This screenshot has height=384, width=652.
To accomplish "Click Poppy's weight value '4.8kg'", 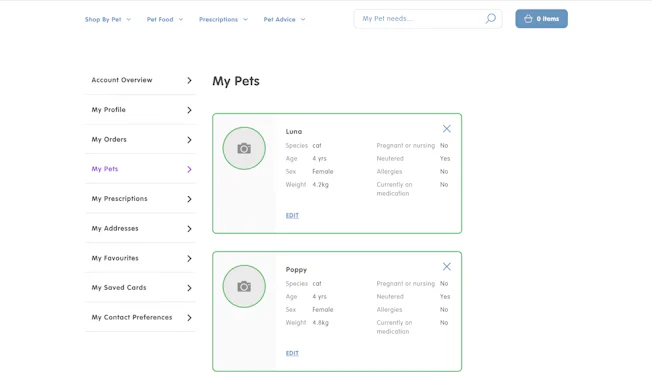I will click(x=321, y=323).
